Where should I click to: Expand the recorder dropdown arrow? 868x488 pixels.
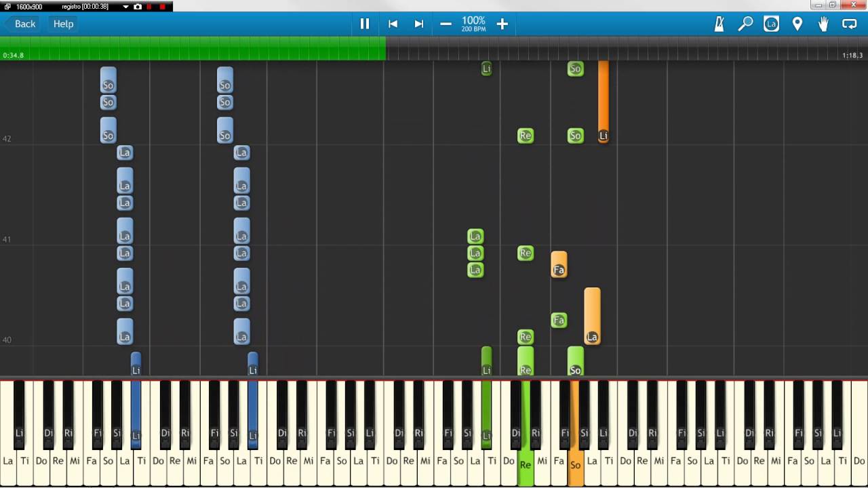[x=125, y=7]
